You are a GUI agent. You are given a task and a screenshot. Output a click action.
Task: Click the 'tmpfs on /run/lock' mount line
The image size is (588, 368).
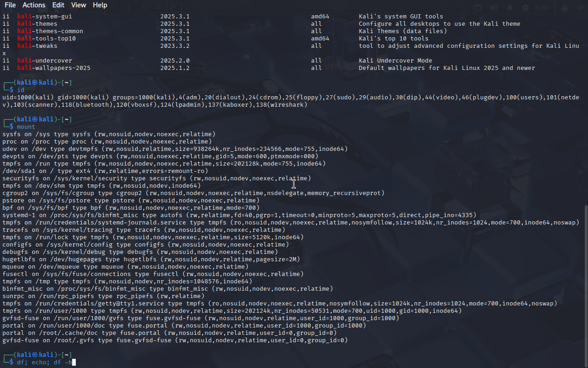(153, 237)
